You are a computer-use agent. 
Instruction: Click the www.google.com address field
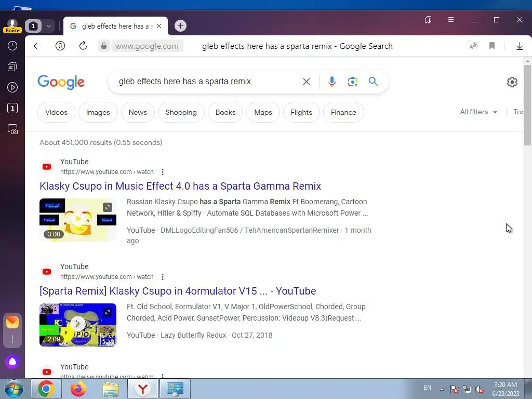point(147,46)
